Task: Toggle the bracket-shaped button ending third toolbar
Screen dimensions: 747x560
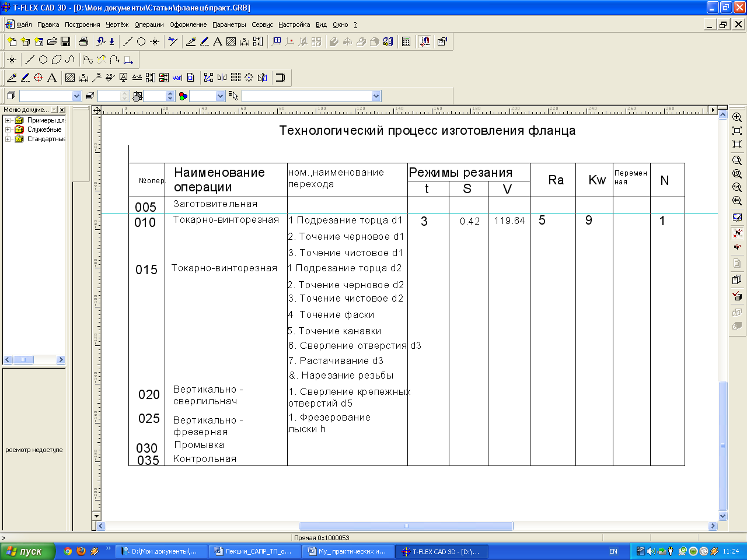Action: [280, 78]
